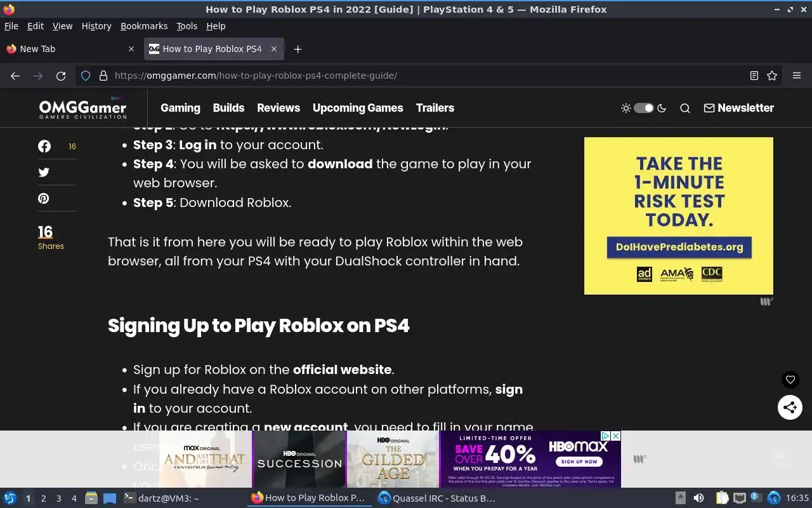Reload the current page
This screenshot has width=812, height=508.
(x=61, y=76)
